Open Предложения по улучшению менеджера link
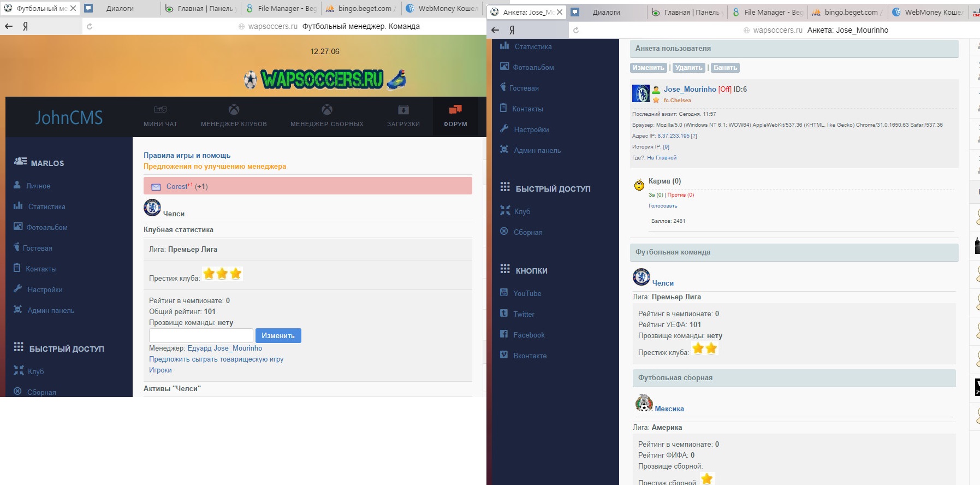This screenshot has height=485, width=980. (x=215, y=166)
